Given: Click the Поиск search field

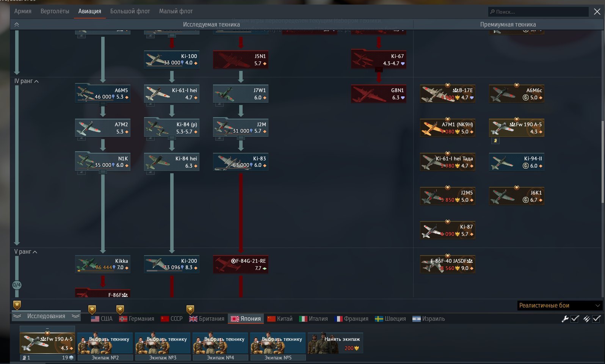Looking at the screenshot, I should (x=538, y=12).
